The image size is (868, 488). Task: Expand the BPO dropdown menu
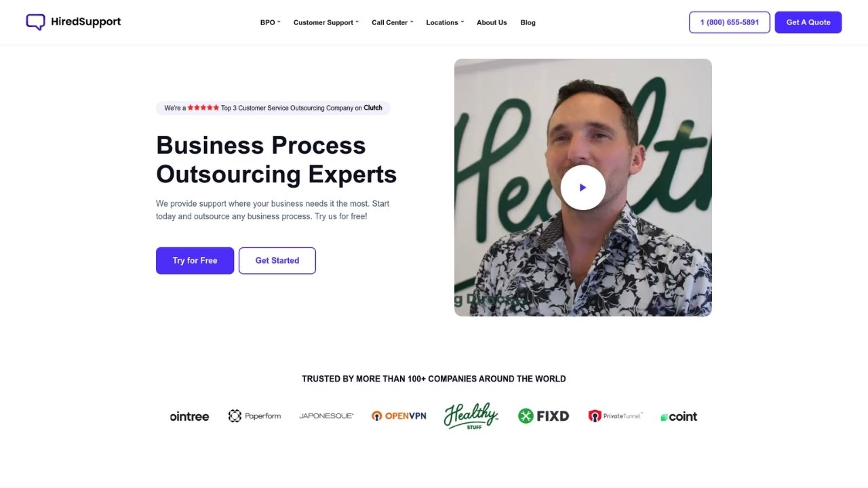point(270,22)
